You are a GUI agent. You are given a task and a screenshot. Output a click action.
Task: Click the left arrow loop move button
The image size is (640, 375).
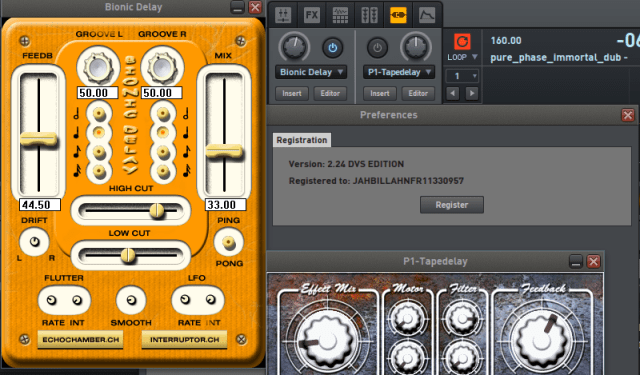(452, 93)
